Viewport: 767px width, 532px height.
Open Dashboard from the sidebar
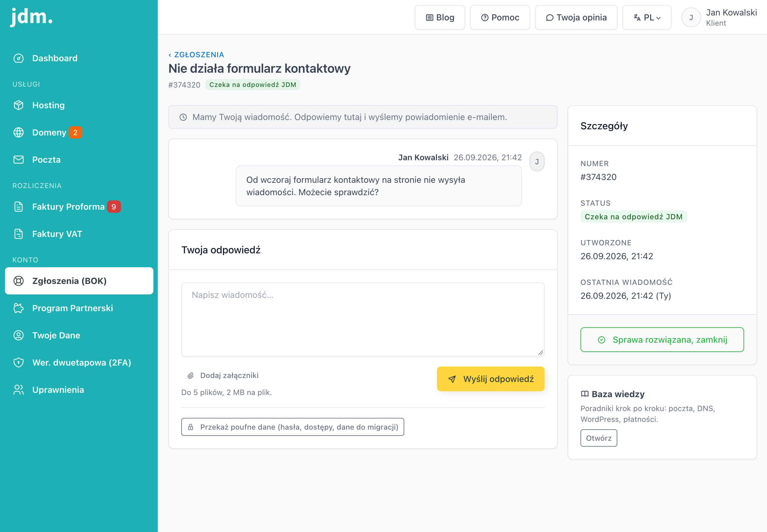pos(79,58)
